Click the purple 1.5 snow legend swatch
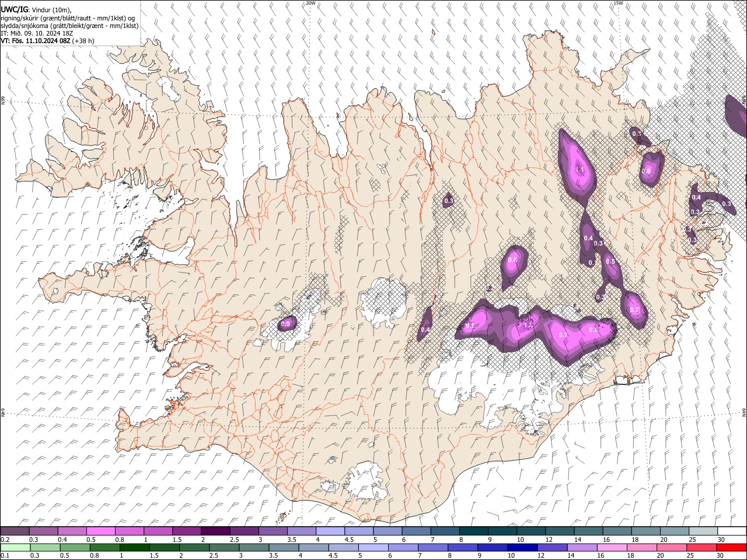 tap(187, 531)
